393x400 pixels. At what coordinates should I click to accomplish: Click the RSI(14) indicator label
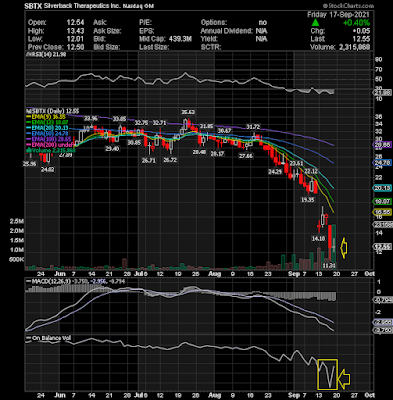(x=46, y=54)
